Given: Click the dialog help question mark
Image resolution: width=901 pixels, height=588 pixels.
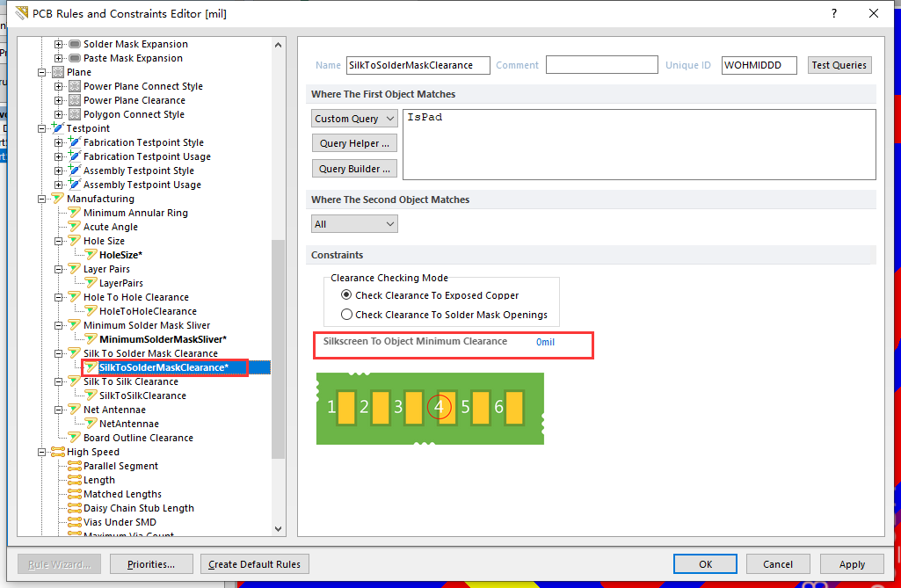Looking at the screenshot, I should 834,13.
